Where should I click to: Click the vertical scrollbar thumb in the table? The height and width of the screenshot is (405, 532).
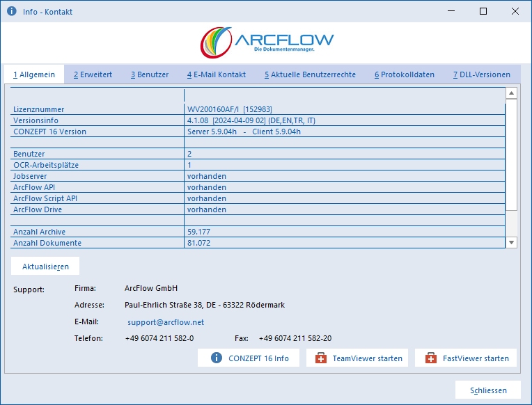tap(511, 154)
